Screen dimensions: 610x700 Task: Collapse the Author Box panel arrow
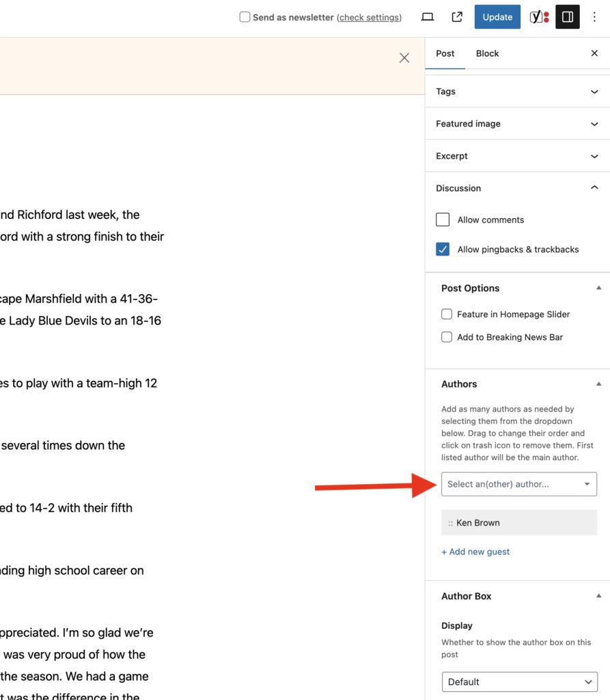(x=598, y=596)
